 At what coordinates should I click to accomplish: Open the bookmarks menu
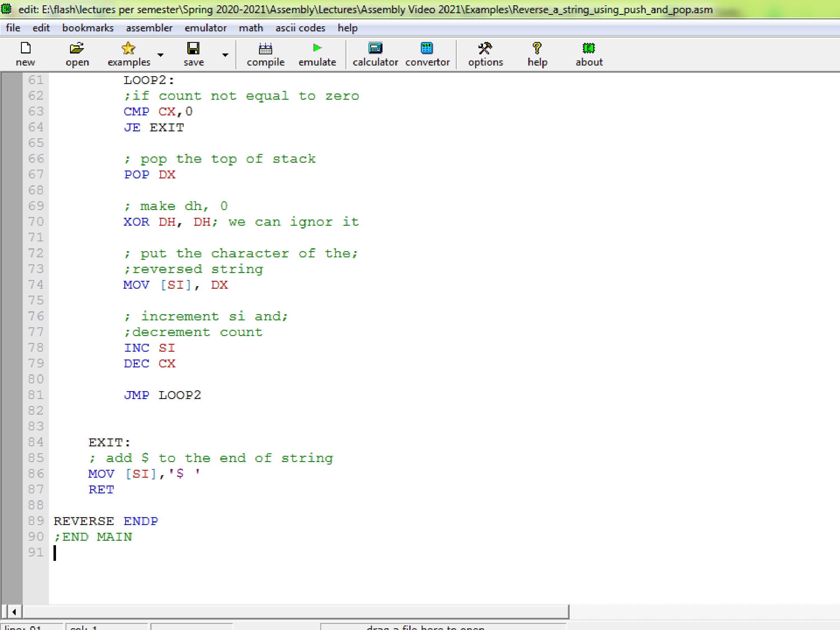coord(88,28)
